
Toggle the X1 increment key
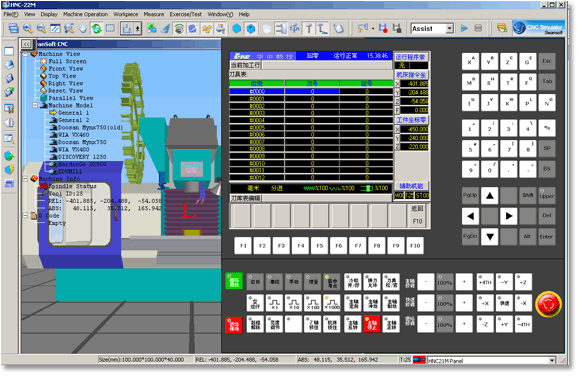pos(274,303)
